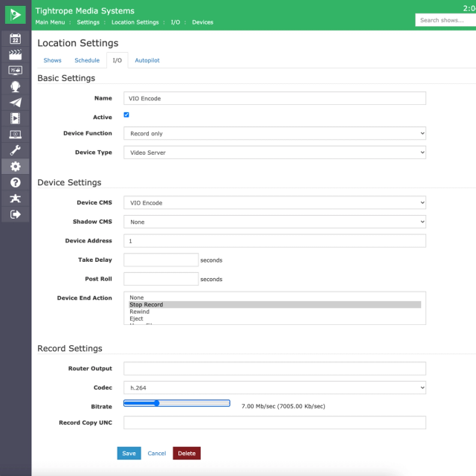Open the question mark help icon

[15, 182]
